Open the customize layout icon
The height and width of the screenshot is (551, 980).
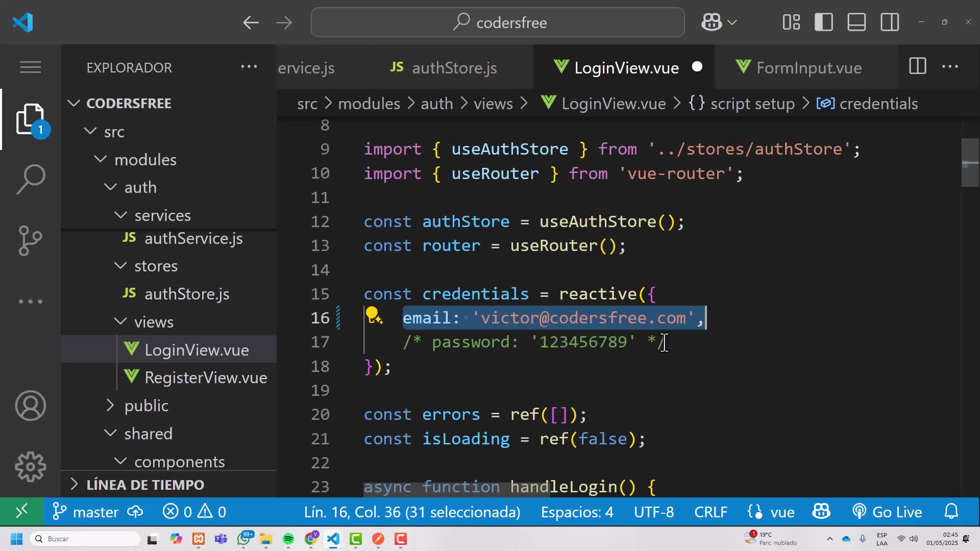point(791,22)
